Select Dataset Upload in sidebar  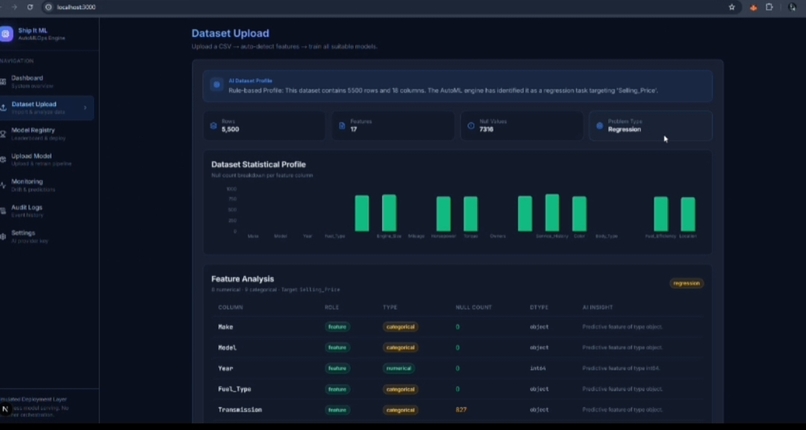[46, 107]
